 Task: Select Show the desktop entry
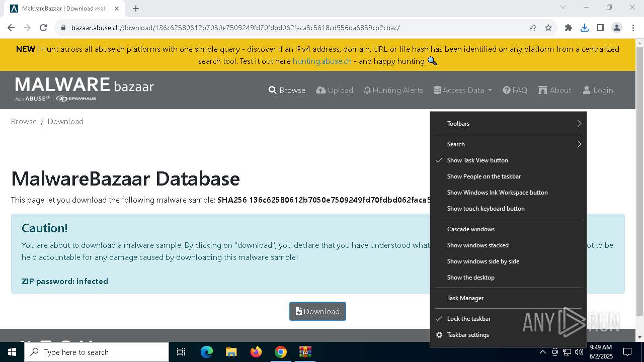tap(508, 277)
